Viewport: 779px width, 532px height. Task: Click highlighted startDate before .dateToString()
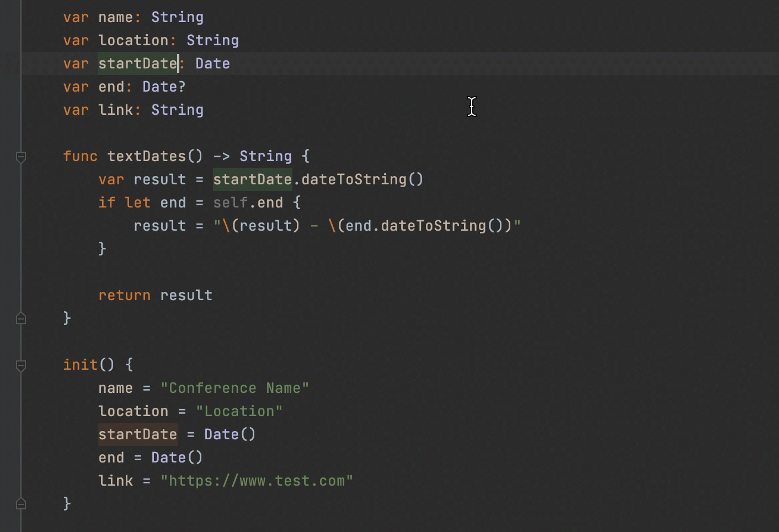(252, 179)
